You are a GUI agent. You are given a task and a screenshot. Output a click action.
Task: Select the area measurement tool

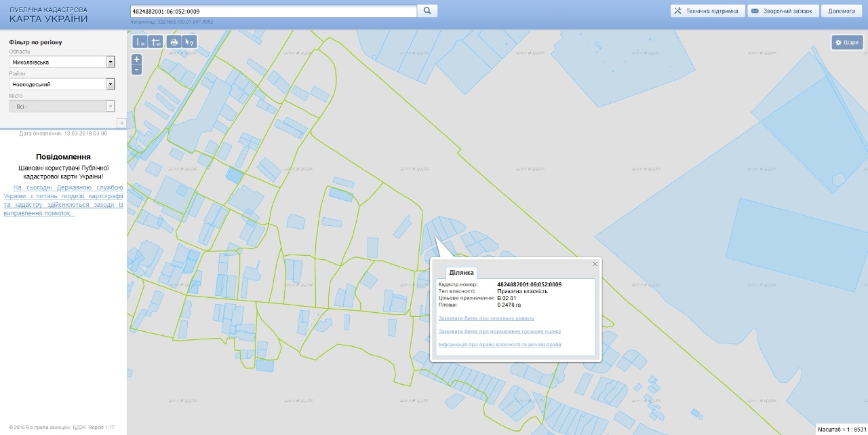coord(156,42)
